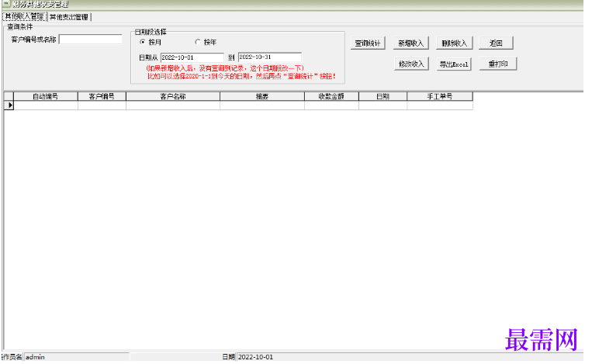Viewport: 592px width, 364px height.
Task: Click the 自动编号 column header
Action: point(45,96)
